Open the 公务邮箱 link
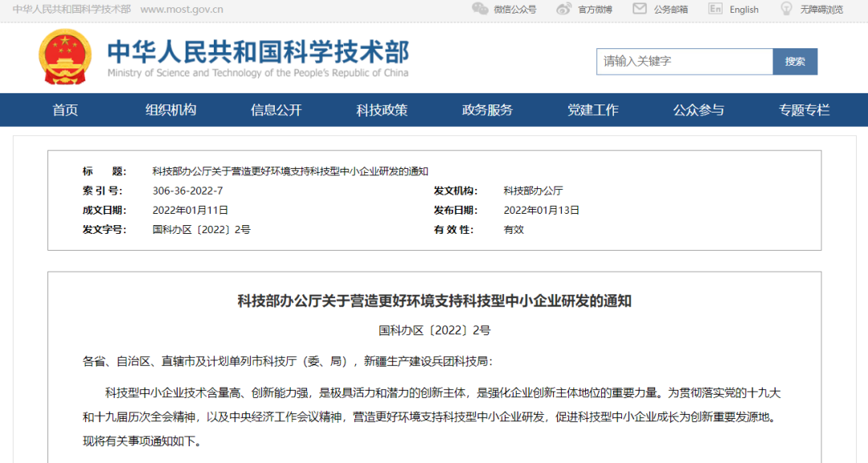The image size is (868, 463). [670, 10]
